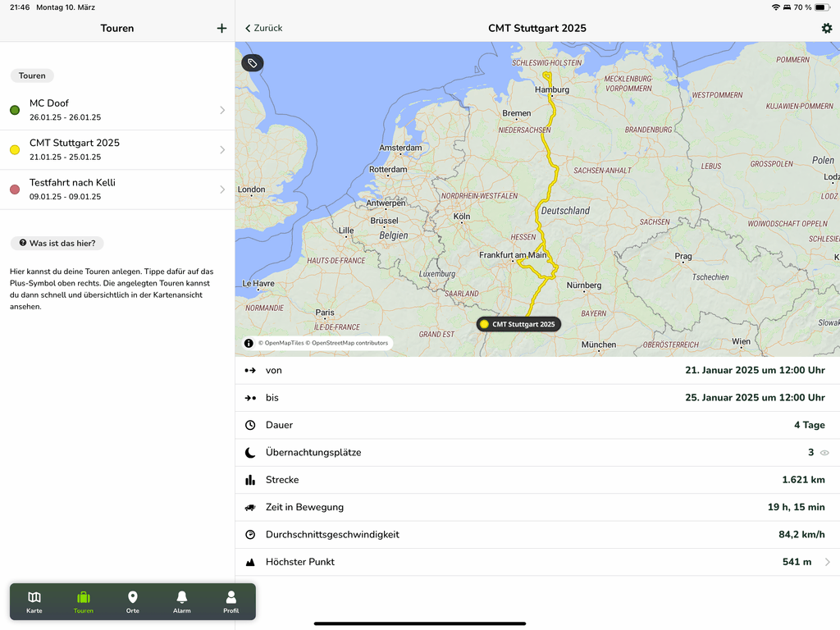The image size is (840, 630).
Task: Tap the duration value 4 Tage
Action: [x=810, y=425]
